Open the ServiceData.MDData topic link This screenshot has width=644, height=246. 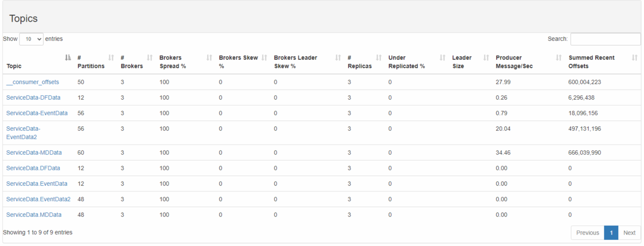click(x=34, y=215)
